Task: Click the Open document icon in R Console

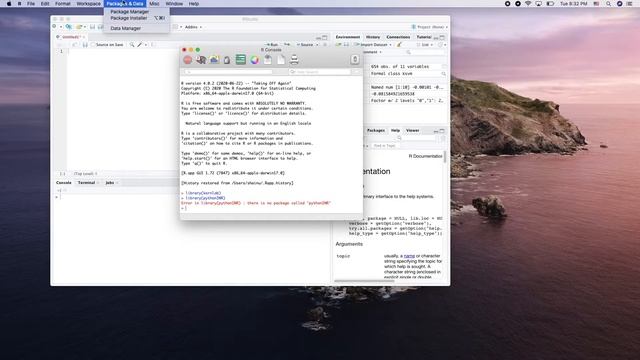Action: pos(268,60)
